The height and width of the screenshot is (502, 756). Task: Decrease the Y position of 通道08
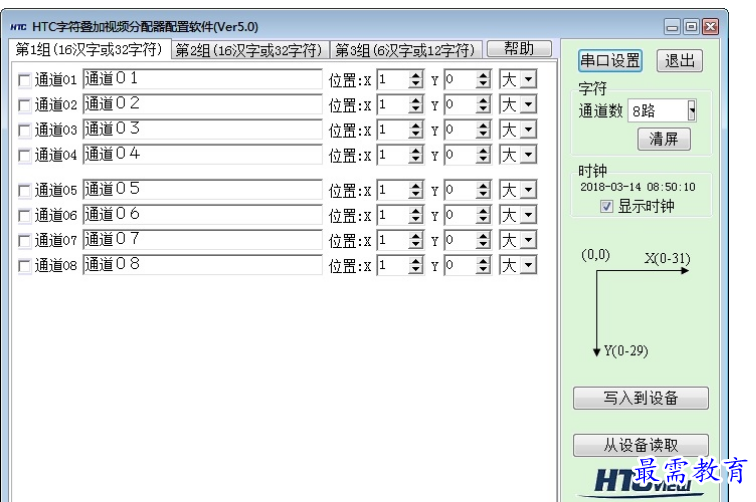(x=483, y=270)
